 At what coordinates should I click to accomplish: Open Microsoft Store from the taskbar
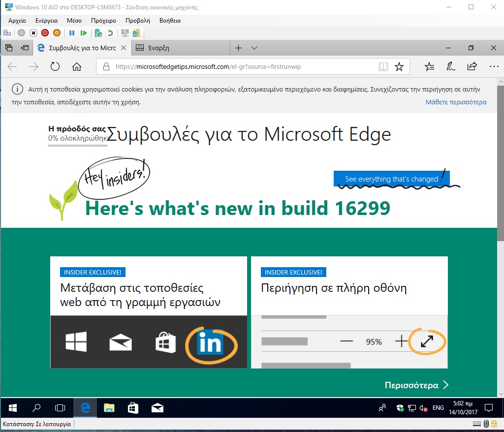(x=133, y=408)
